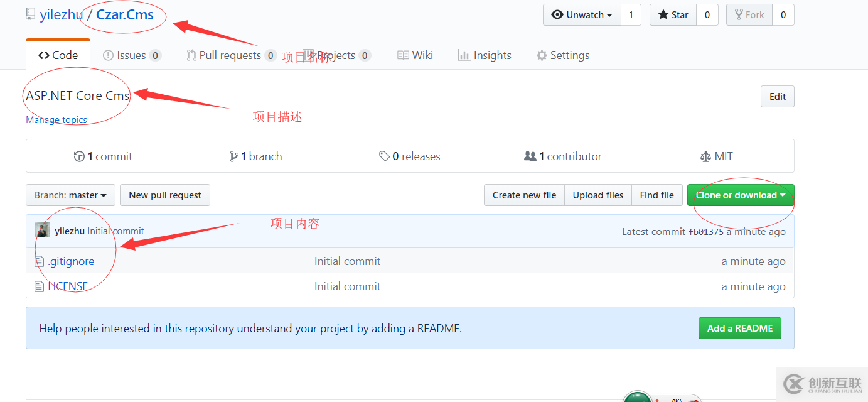Viewport: 868px width, 402px height.
Task: Click the branch icon beside 1 branch
Action: pyautogui.click(x=233, y=156)
